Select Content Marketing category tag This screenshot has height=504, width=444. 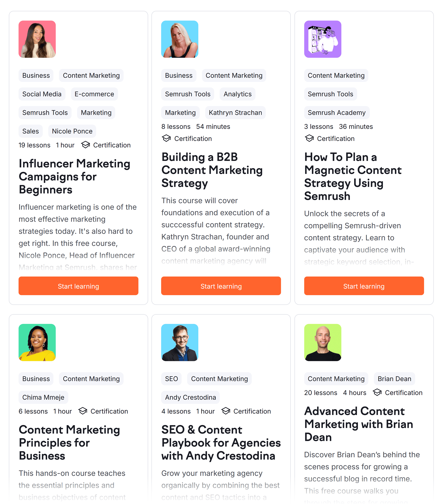click(x=91, y=76)
